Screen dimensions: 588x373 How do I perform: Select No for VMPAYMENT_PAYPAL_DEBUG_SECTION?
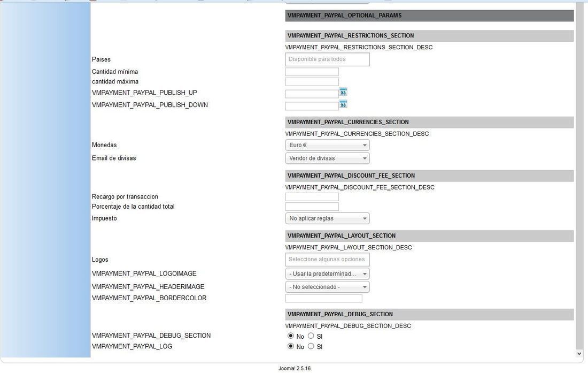pyautogui.click(x=291, y=336)
